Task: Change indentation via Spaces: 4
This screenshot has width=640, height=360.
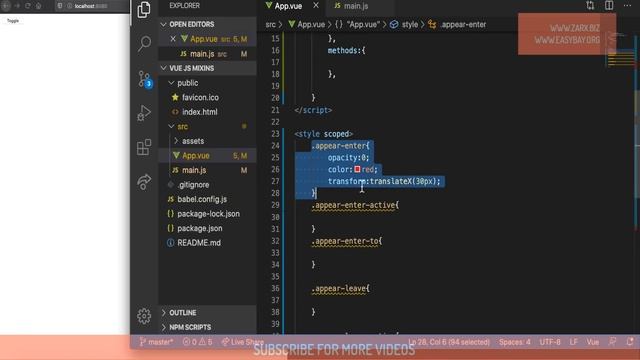Action: coord(515,342)
